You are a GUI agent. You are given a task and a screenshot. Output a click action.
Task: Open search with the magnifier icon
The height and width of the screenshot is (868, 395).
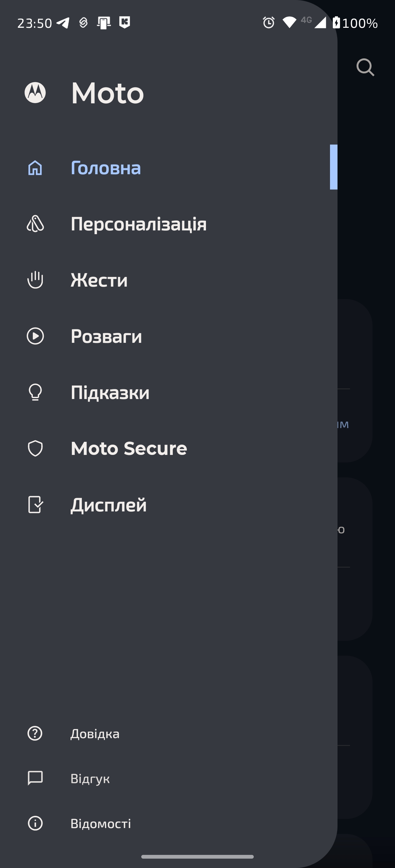click(x=365, y=67)
